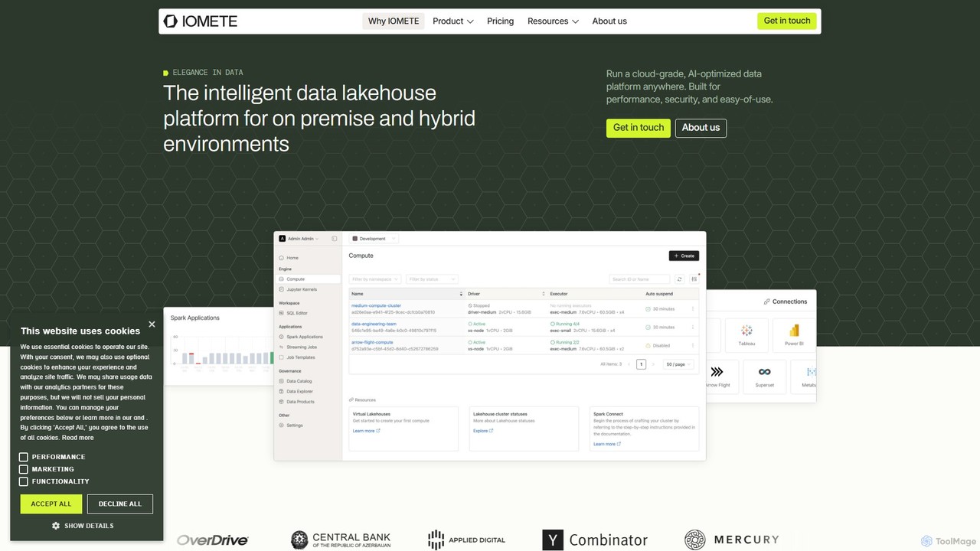Click the Home icon in app sidebar
Viewport: 980px width, 551px height.
click(282, 258)
